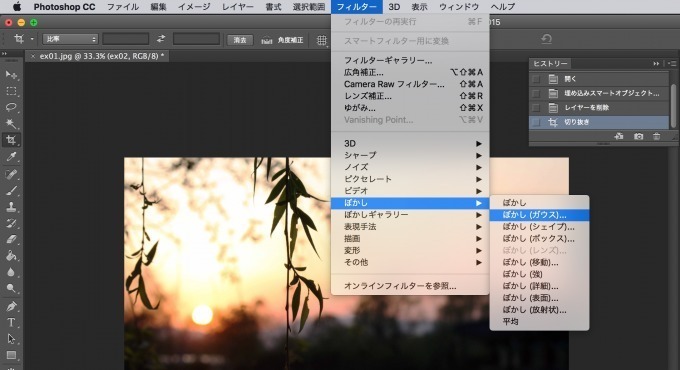Click the crop width input field
This screenshot has height=370, width=680.
126,39
